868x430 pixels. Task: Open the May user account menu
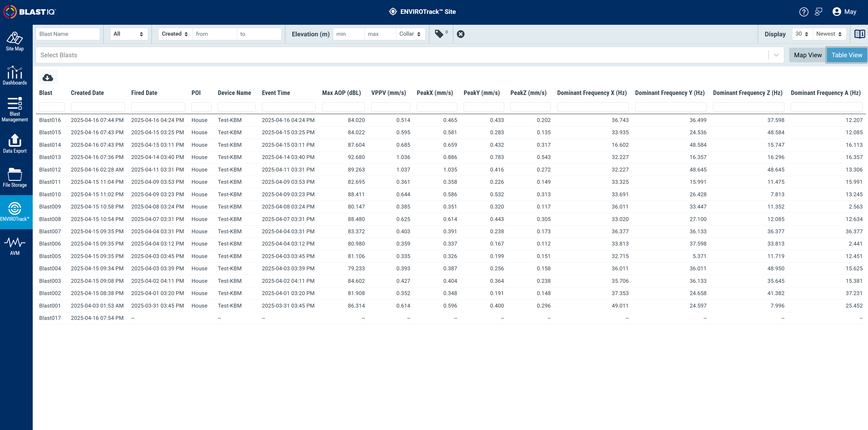844,12
